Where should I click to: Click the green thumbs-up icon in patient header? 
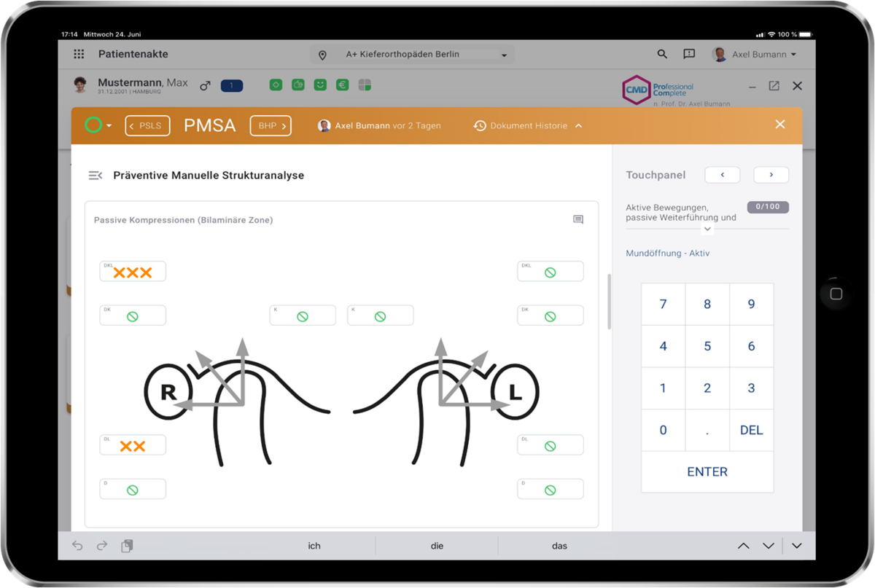298,85
